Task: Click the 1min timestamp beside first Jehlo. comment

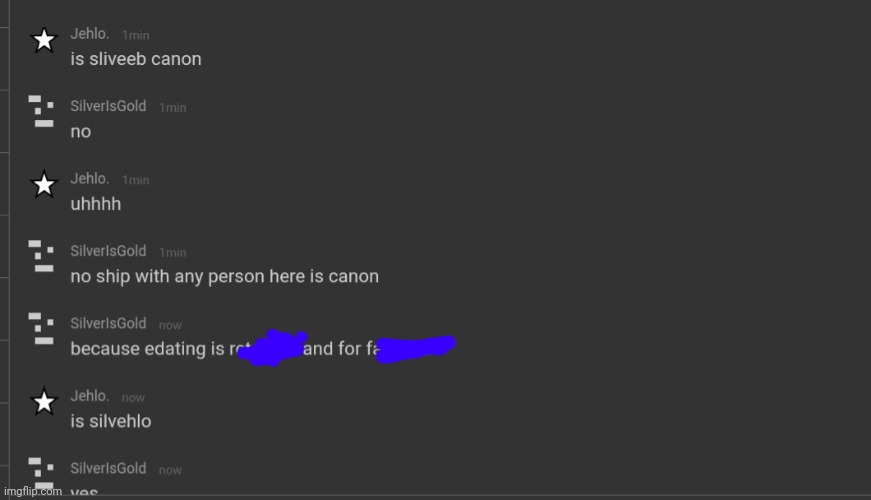Action: point(136,36)
